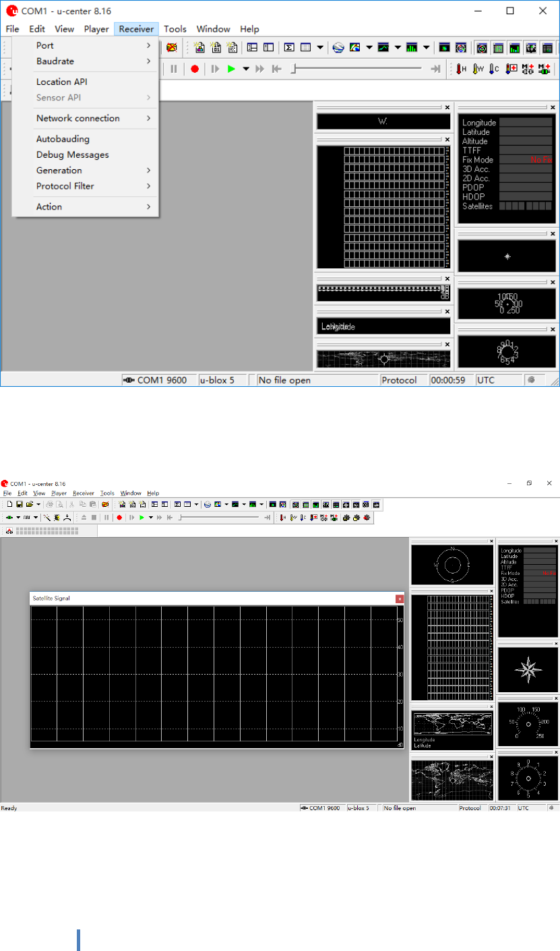This screenshot has width=560, height=951.
Task: Click stop square icon in Satellite Signal window
Action: tap(94, 518)
